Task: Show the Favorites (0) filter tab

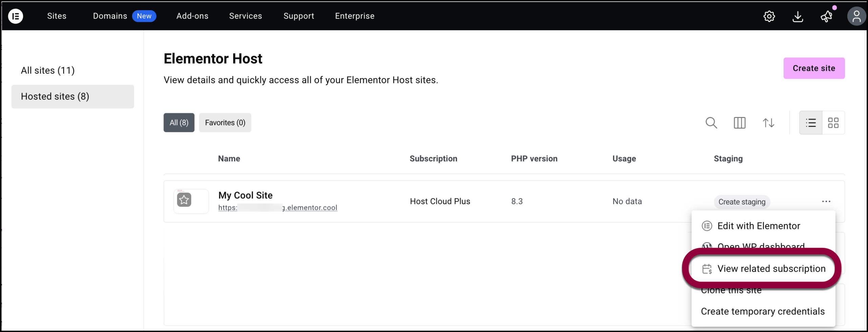Action: [225, 123]
